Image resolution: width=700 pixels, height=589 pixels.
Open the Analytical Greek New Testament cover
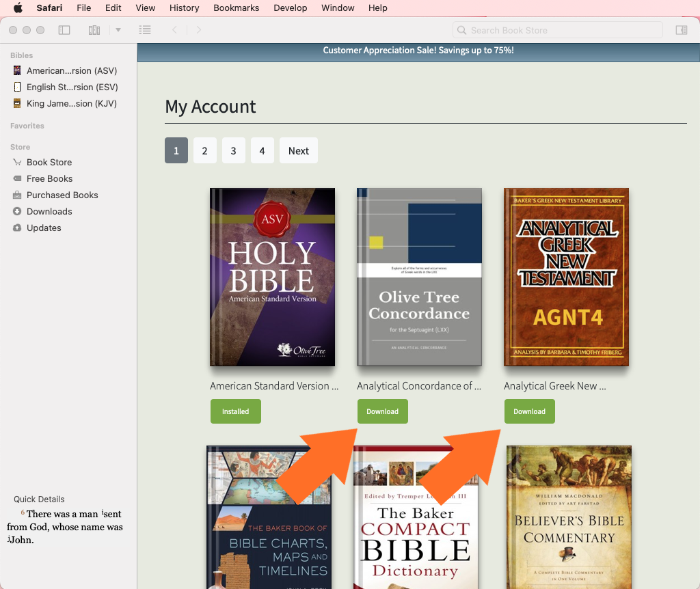(566, 277)
